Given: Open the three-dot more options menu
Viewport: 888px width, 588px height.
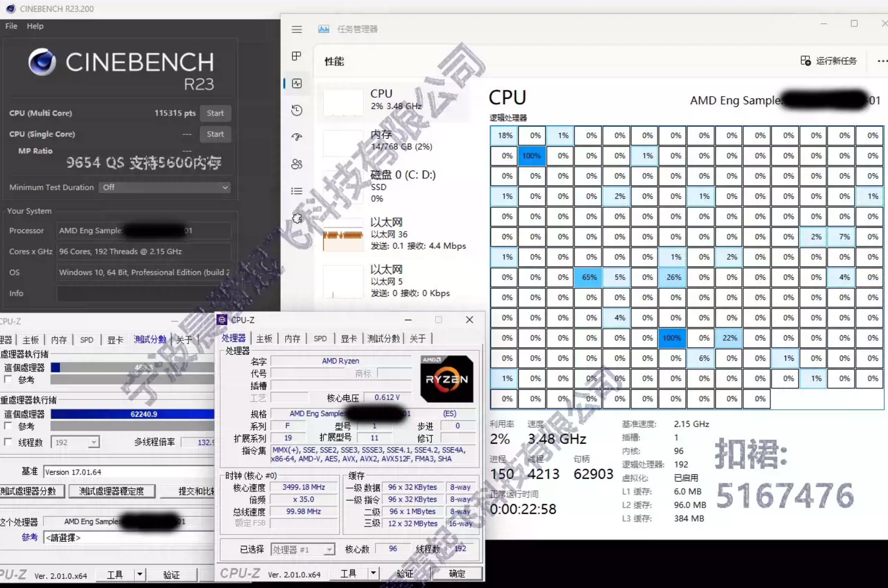Looking at the screenshot, I should pos(882,60).
